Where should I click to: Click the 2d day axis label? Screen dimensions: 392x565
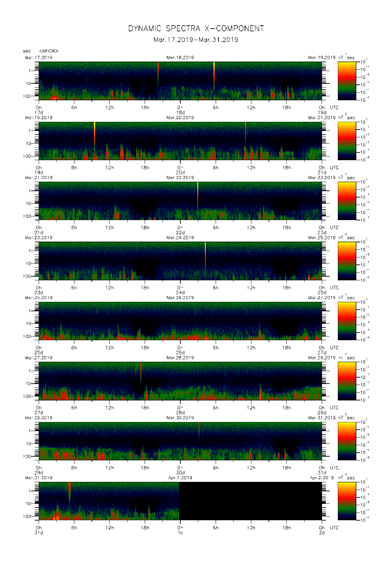point(322,533)
